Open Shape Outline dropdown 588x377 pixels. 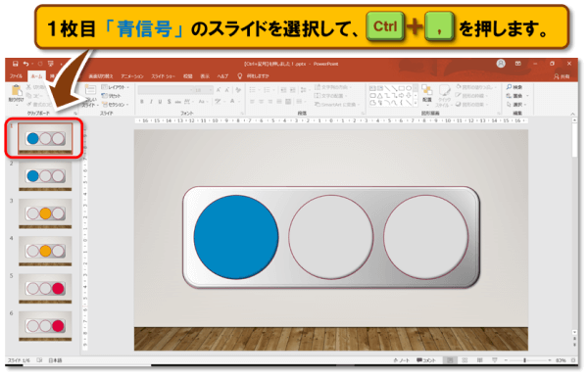pos(471,96)
